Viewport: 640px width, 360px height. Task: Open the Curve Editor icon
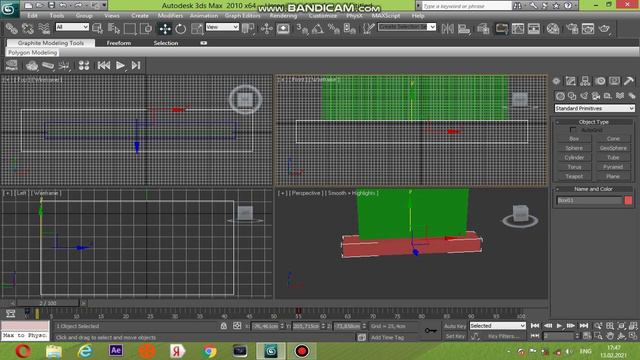tap(518, 29)
